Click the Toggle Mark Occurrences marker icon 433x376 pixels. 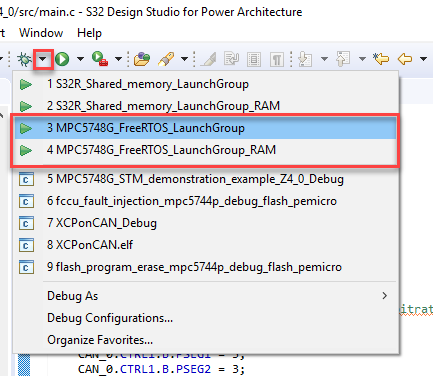[209, 59]
